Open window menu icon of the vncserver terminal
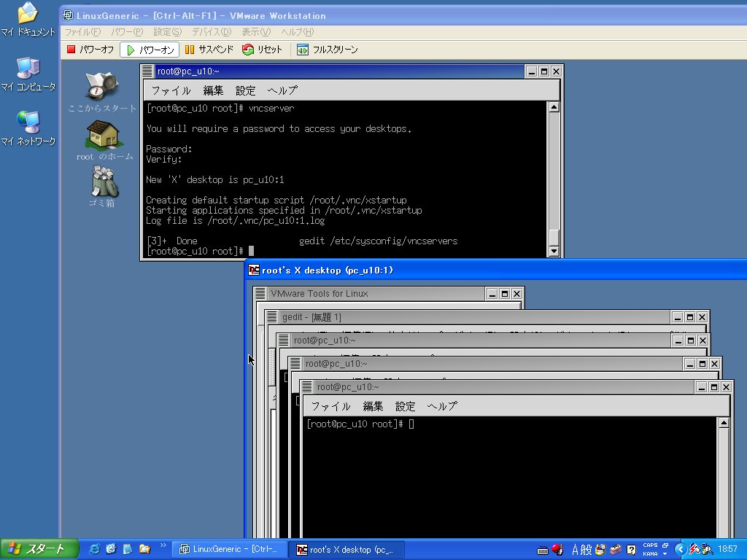The image size is (747, 560). (147, 71)
